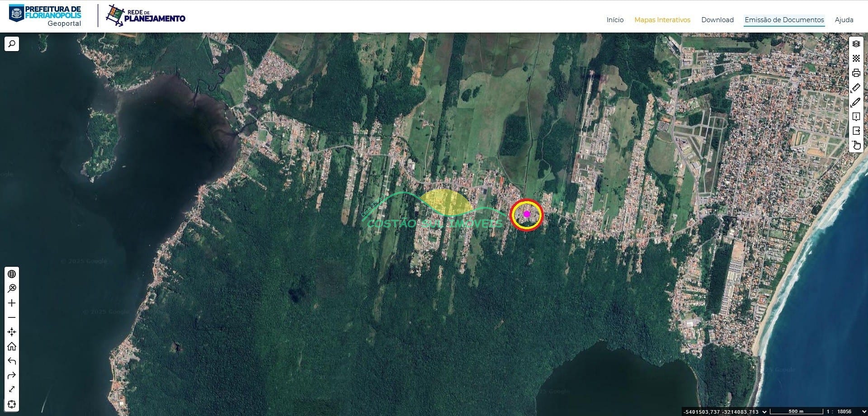
Task: Click the home view icon
Action: [x=12, y=346]
